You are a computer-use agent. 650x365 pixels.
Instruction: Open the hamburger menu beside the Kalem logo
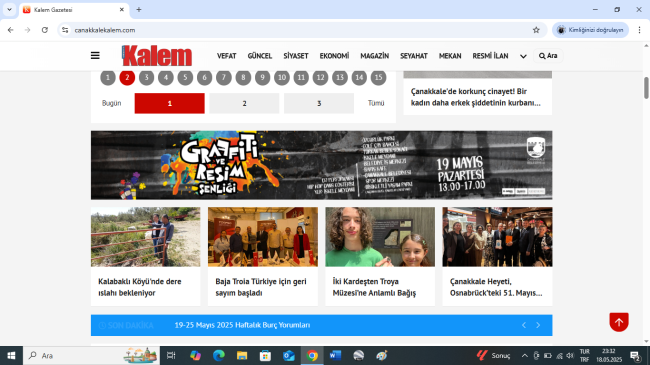pos(95,56)
